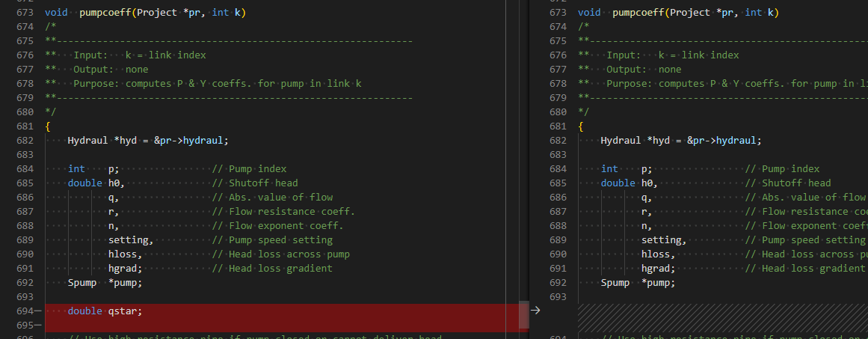Click line number 681 in the right pane
The image size is (868, 339).
(x=558, y=126)
